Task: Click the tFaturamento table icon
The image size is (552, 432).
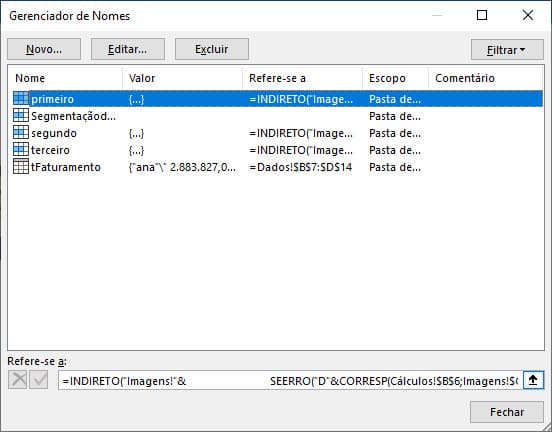Action: pyautogui.click(x=21, y=166)
